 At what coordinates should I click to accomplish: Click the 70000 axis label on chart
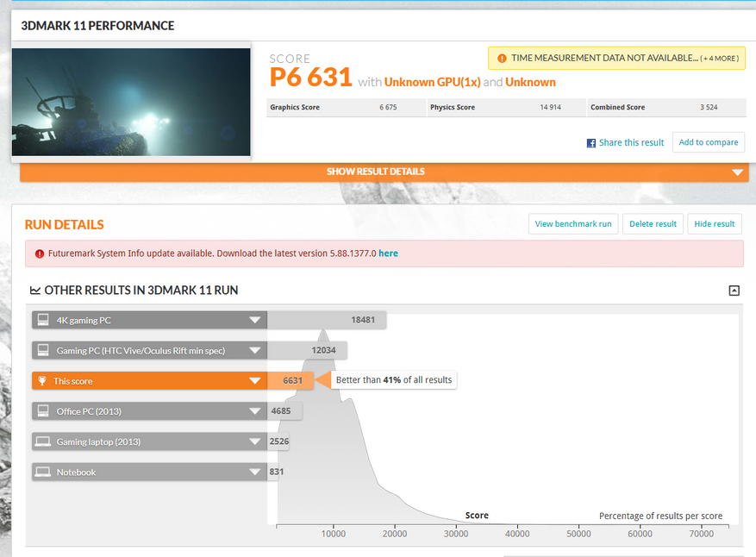701,534
